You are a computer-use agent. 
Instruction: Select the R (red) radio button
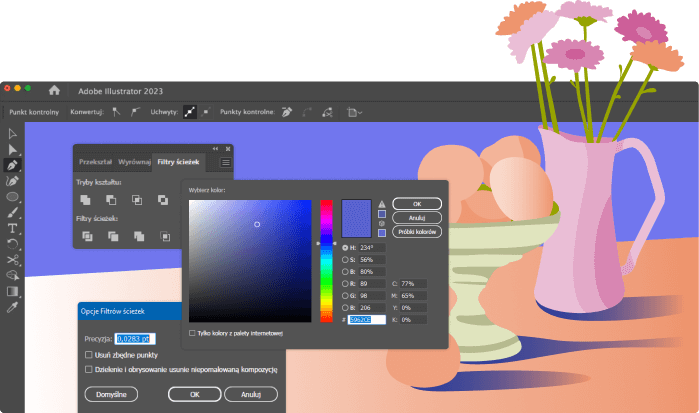[346, 283]
